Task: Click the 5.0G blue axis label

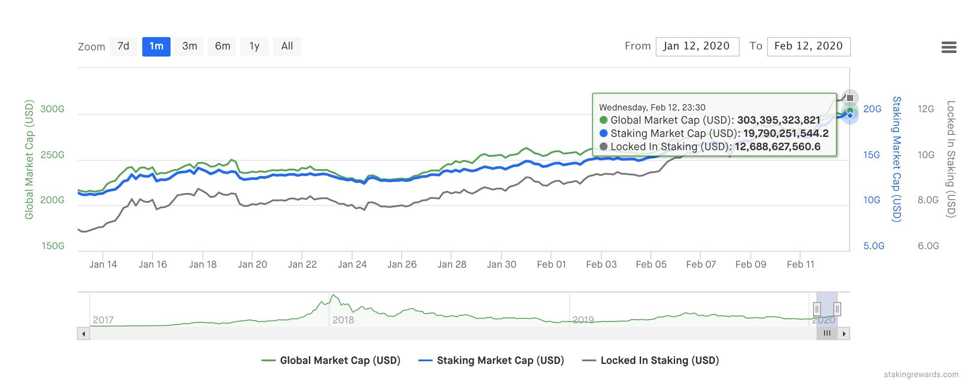Action: pyautogui.click(x=874, y=246)
